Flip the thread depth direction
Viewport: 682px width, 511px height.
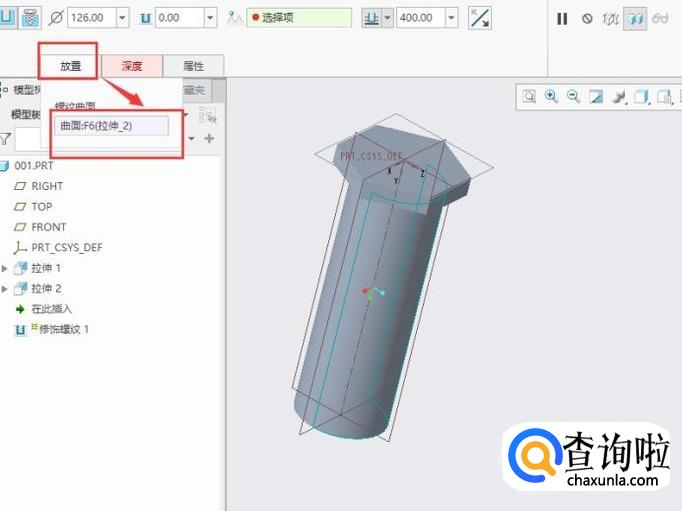(x=480, y=18)
